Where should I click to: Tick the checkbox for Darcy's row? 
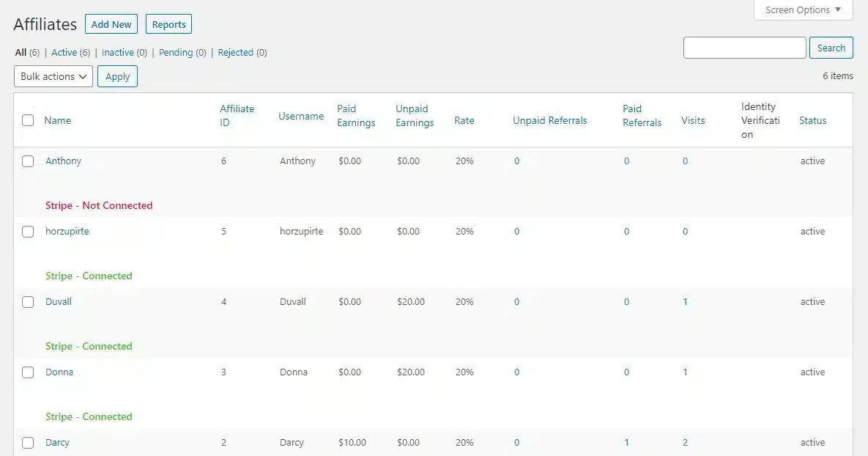[28, 442]
